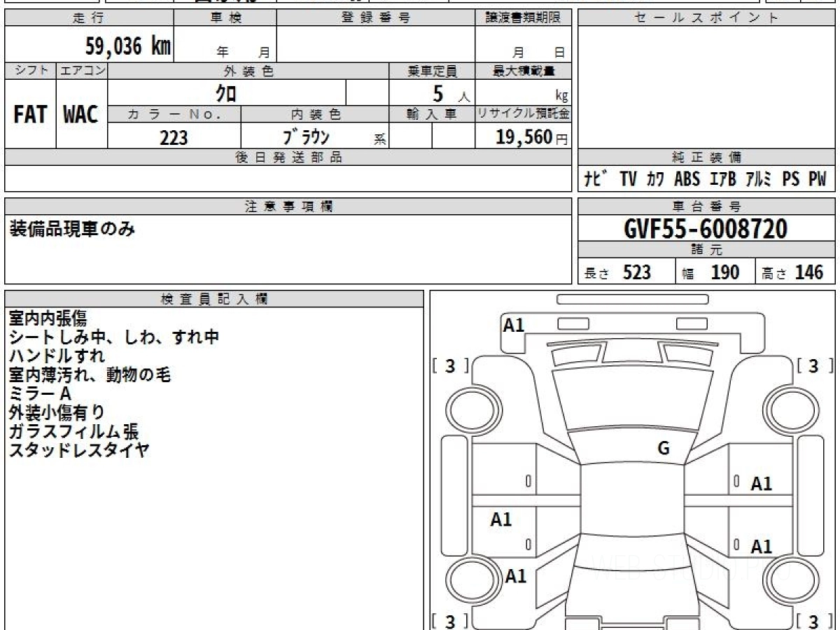Select the TV equipment code

point(628,180)
